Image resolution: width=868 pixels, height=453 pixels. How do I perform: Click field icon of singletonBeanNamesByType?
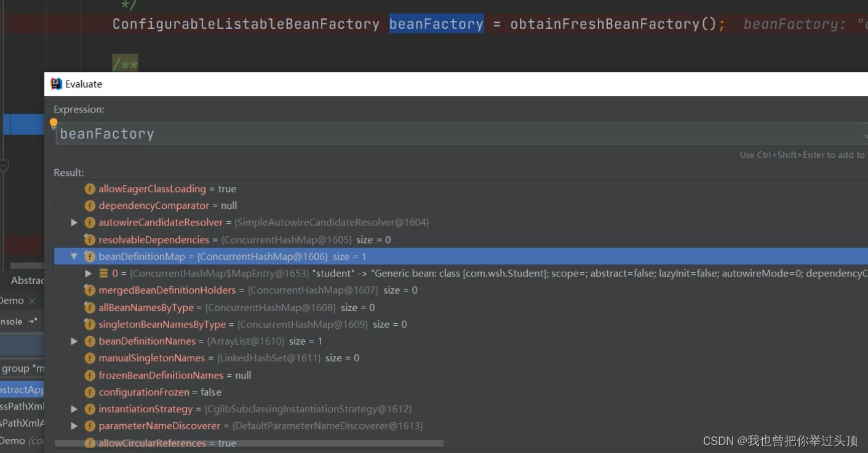(90, 324)
